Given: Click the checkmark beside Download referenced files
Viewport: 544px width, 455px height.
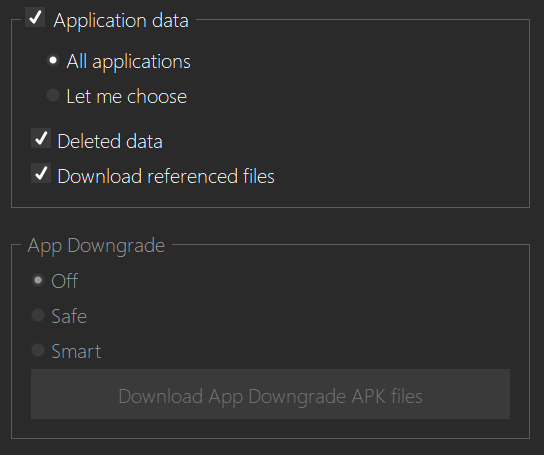Looking at the screenshot, I should click(x=41, y=173).
